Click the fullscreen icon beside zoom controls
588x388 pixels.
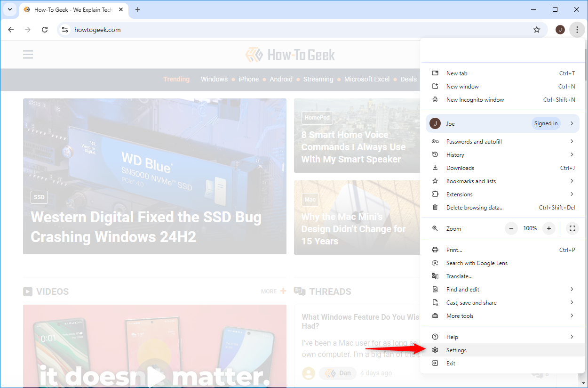click(572, 228)
